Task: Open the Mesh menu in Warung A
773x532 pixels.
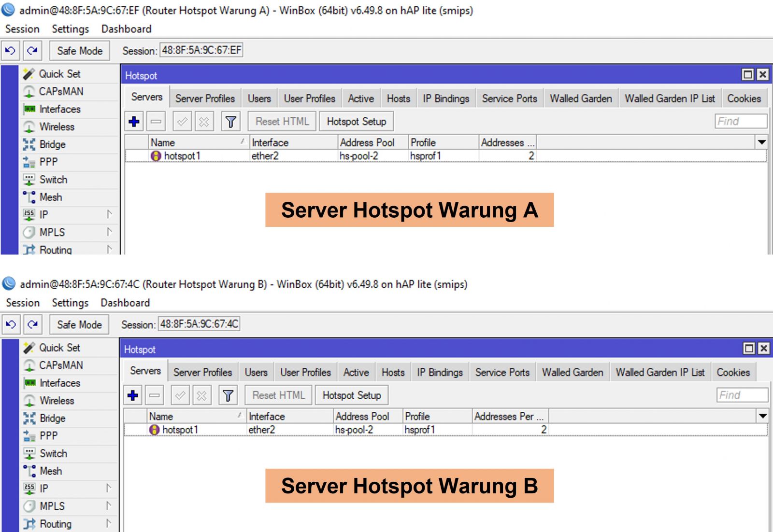Action: pyautogui.click(x=52, y=197)
